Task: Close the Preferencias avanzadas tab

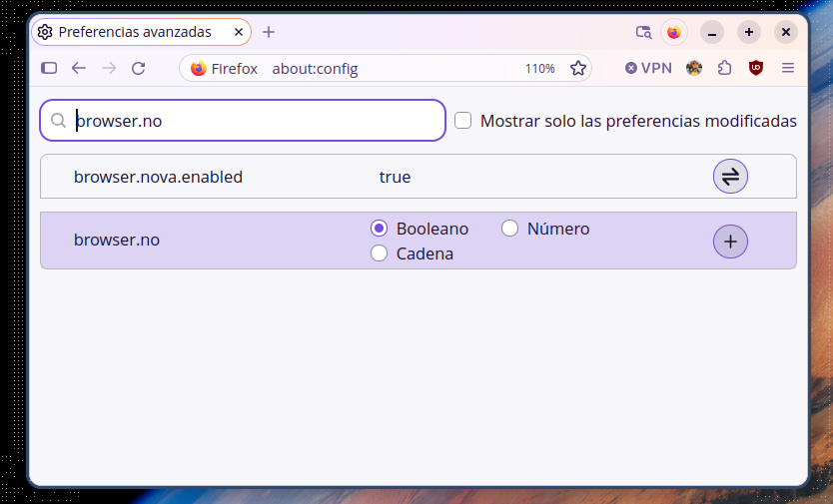Action: pyautogui.click(x=239, y=32)
